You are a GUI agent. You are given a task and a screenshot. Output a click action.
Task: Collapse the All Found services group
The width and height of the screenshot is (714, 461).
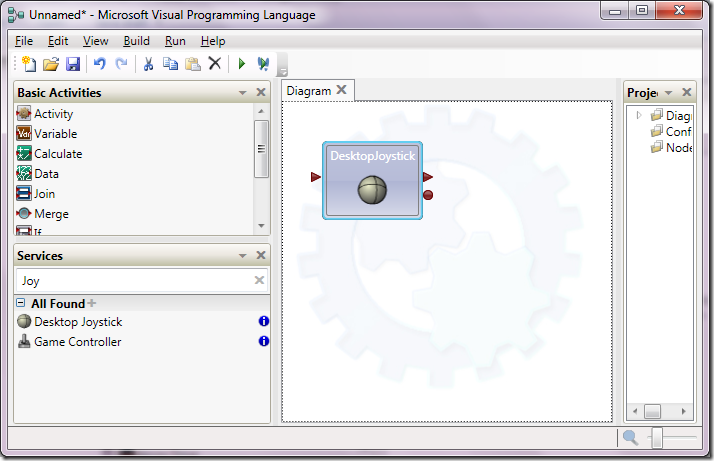pos(20,302)
